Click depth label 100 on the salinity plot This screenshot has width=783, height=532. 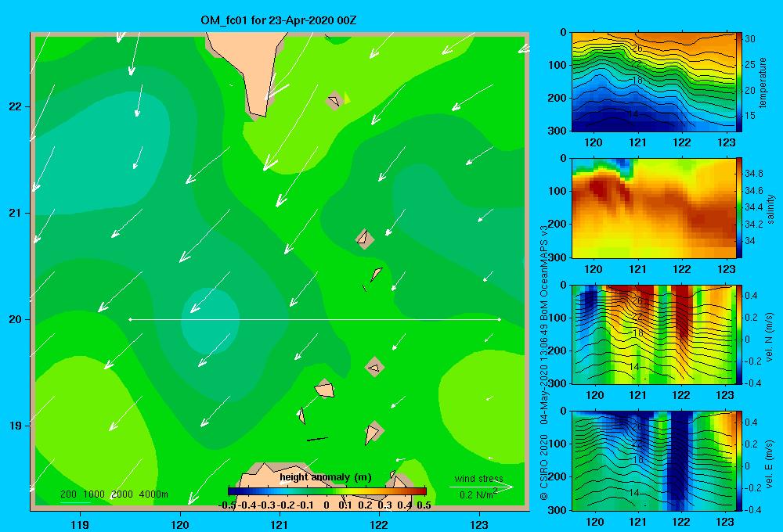(557, 191)
